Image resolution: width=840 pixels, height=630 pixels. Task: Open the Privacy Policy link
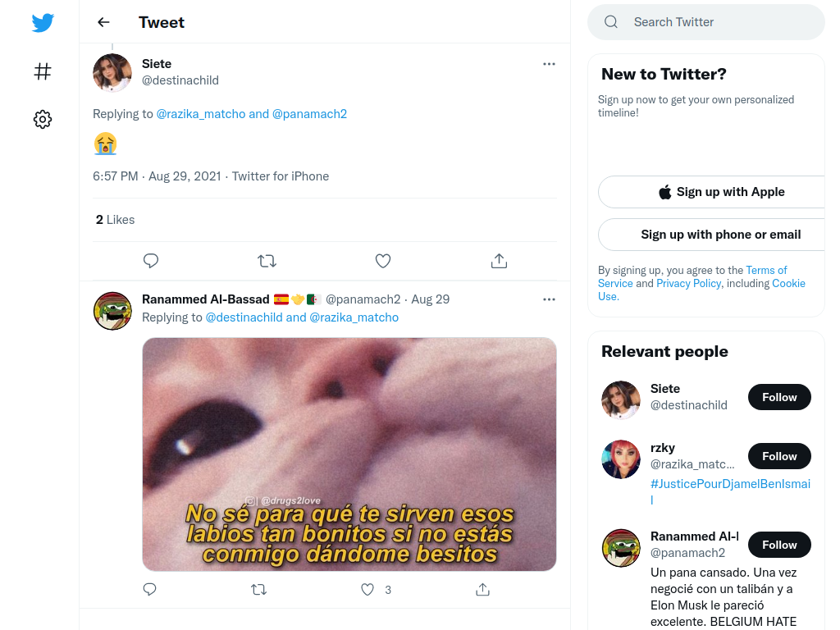[x=688, y=283]
